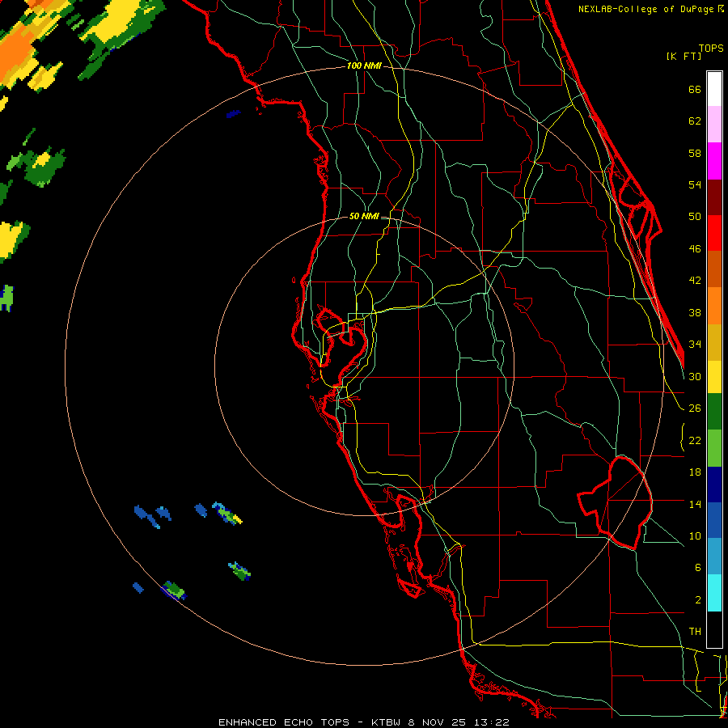The image size is (728, 728).
Task: Click the "10" legend value
Action: (x=695, y=535)
